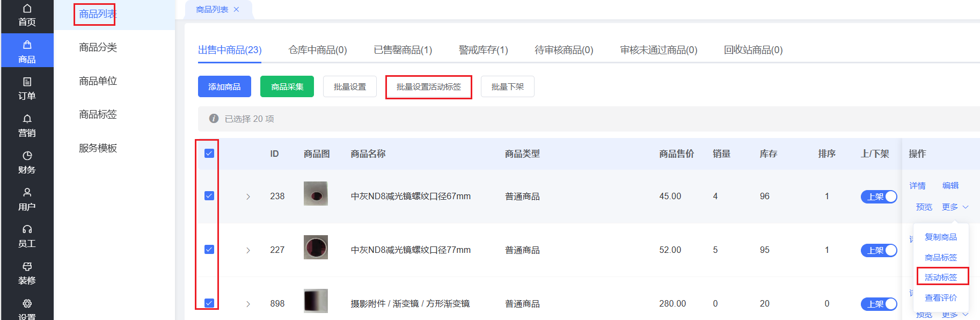Select 活动标签 from the more menu

coord(941,277)
